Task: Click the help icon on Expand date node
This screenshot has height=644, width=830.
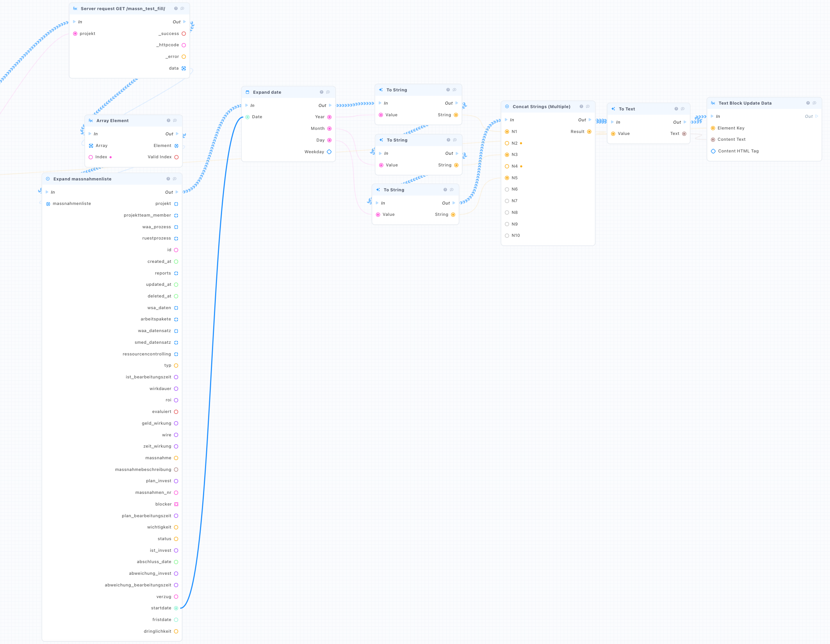Action: pos(322,92)
